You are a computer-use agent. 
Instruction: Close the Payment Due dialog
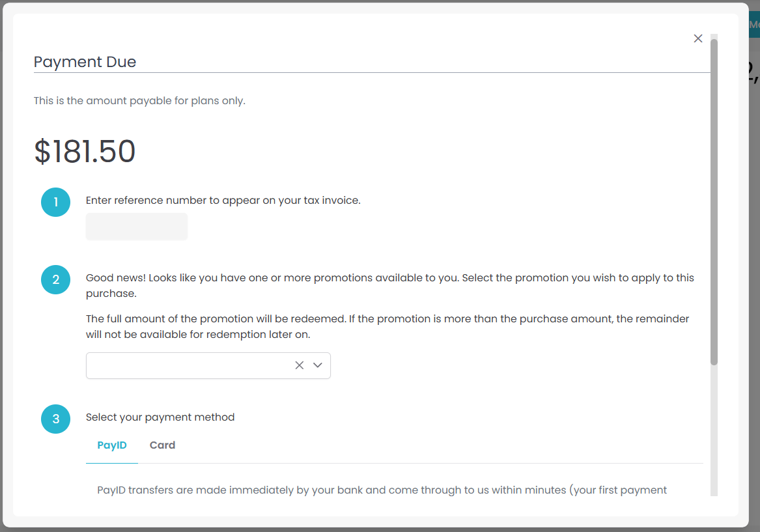coord(698,38)
